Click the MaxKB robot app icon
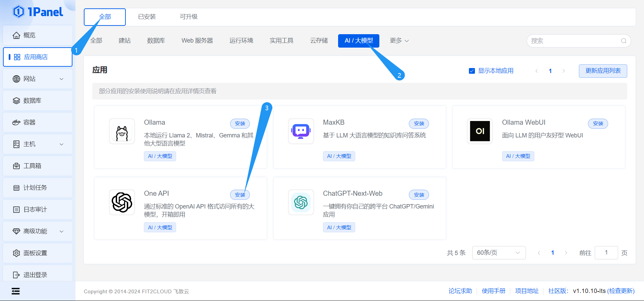This screenshot has height=301, width=644. (x=301, y=131)
